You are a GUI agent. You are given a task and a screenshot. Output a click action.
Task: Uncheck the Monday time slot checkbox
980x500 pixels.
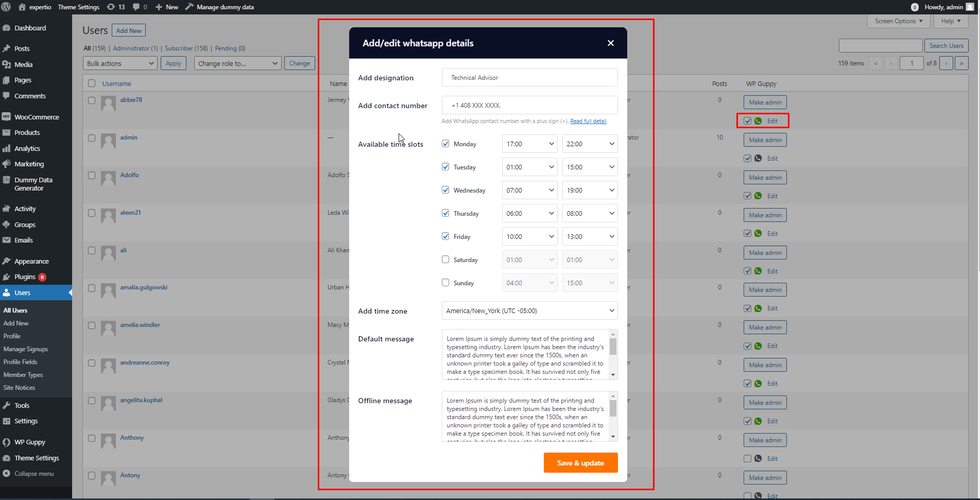[x=445, y=144]
